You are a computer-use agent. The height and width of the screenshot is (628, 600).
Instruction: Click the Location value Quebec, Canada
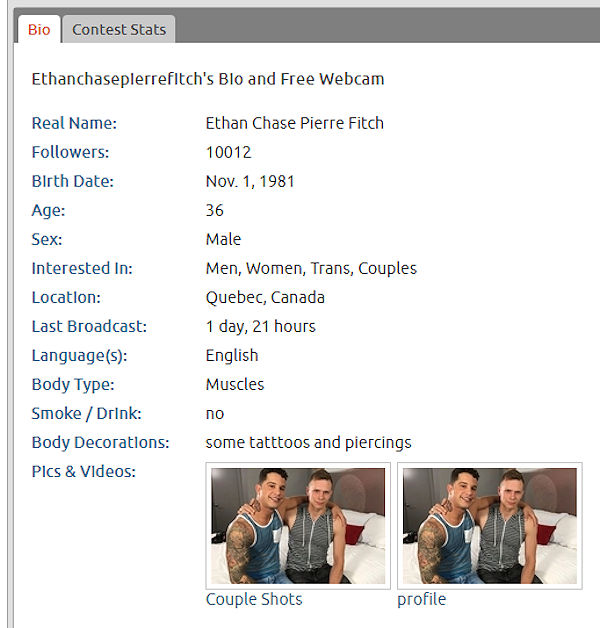tap(265, 298)
